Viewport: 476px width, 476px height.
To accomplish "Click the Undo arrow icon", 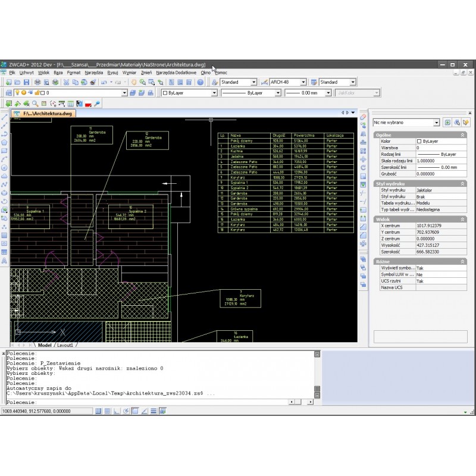I will (x=104, y=82).
